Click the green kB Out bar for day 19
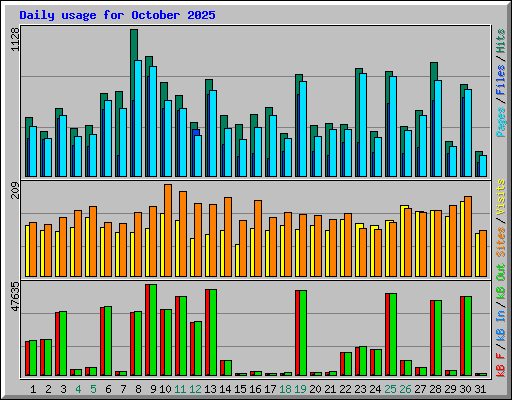This screenshot has height=400, width=512. click(x=303, y=333)
